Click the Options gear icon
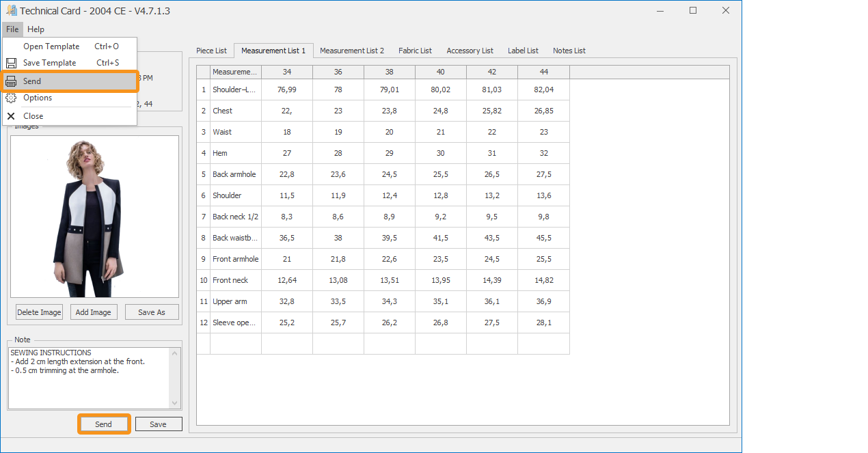The image size is (868, 453). pos(11,98)
